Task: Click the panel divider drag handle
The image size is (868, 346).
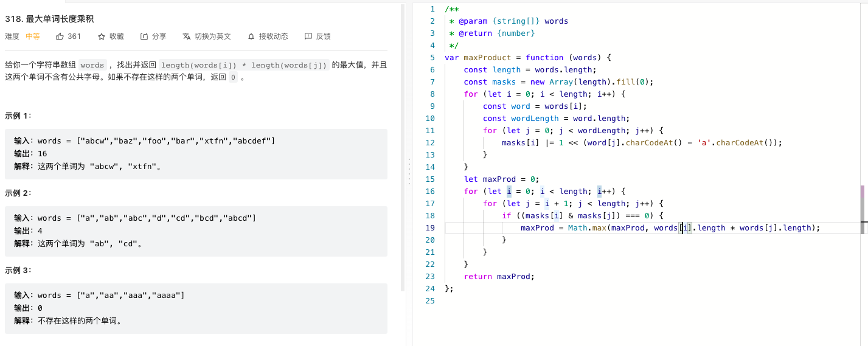Action: (409, 171)
